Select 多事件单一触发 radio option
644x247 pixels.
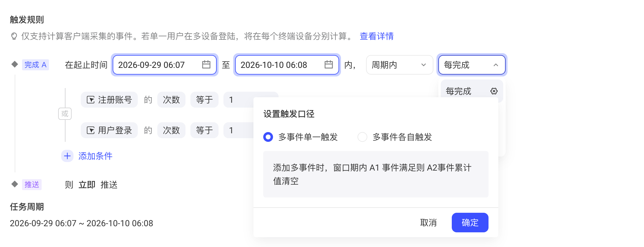(268, 137)
